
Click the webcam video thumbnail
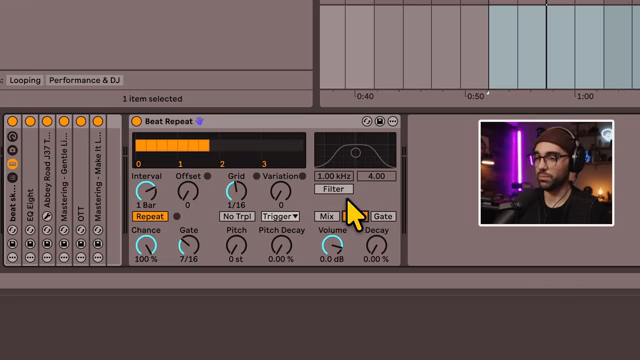pos(546,173)
